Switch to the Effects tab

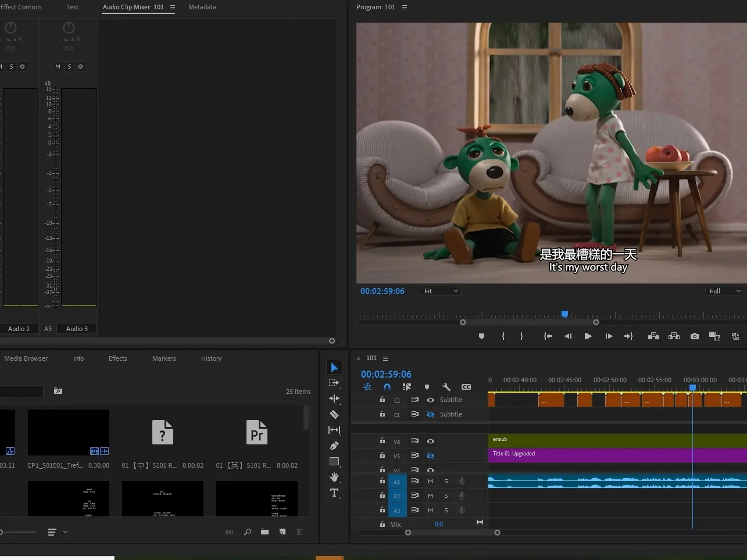tap(117, 358)
